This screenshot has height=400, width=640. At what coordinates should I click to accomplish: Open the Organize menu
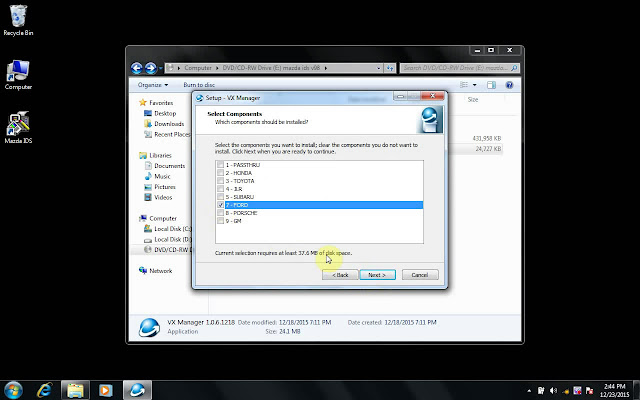153,85
